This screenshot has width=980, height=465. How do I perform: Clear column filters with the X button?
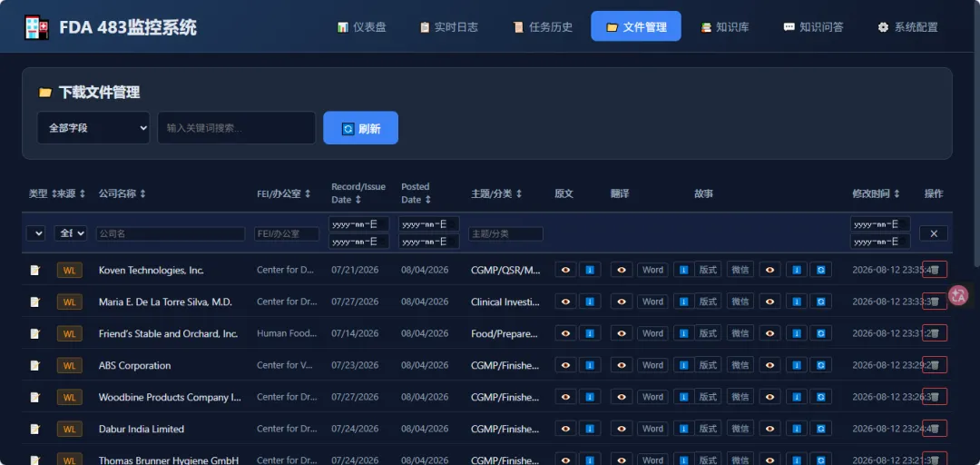tap(934, 233)
